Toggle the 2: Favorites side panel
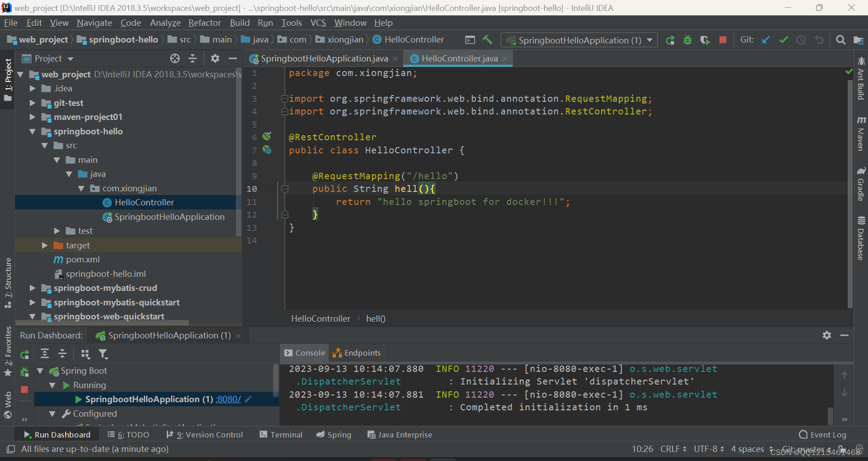868x461 pixels. tap(8, 351)
